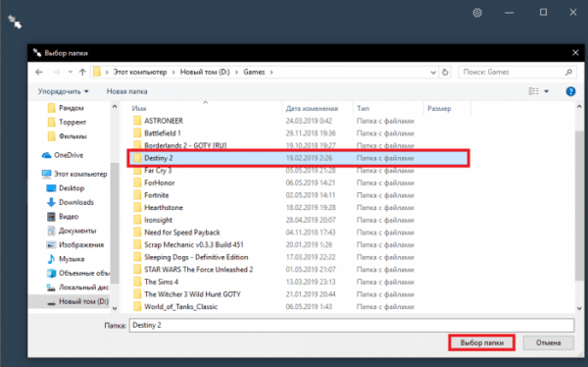Create folder with Новая папка
588x367 pixels.
point(126,91)
